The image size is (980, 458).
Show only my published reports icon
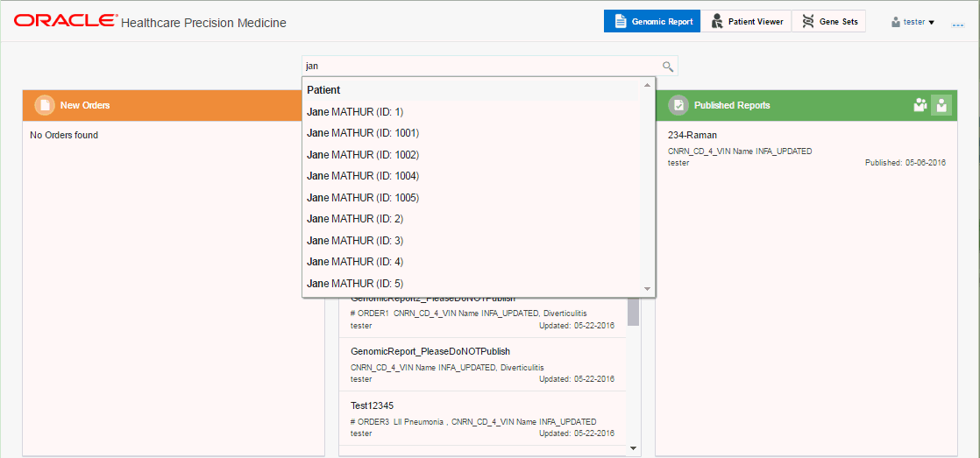pos(941,105)
